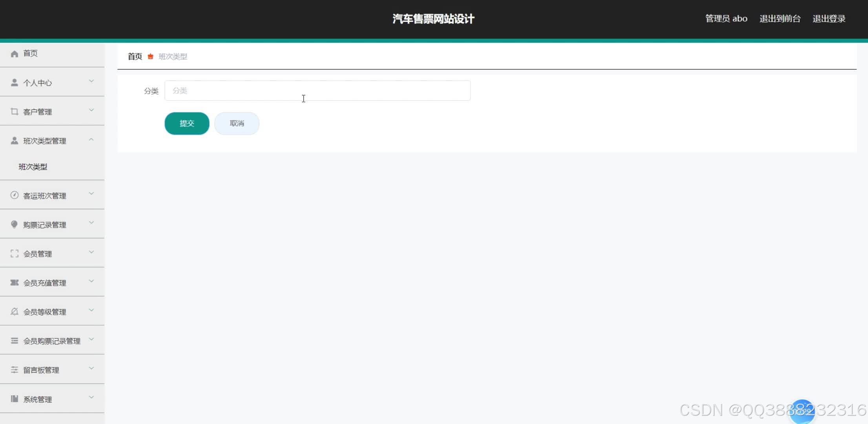Click 退出登录 in the header
The image size is (868, 424).
coord(829,18)
